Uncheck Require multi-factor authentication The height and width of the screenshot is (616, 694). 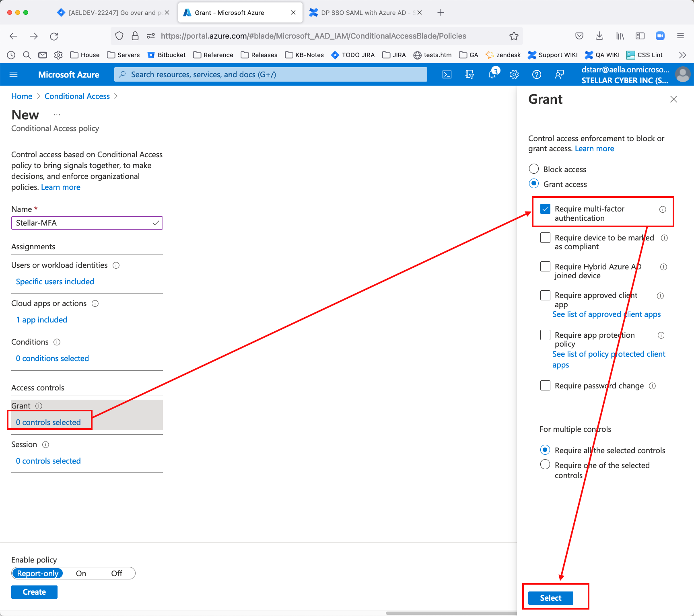tap(545, 209)
